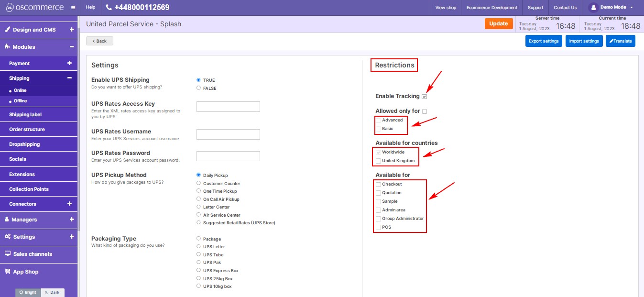The width and height of the screenshot is (644, 297).
Task: Select On Call Air Pickup
Action: 198,199
